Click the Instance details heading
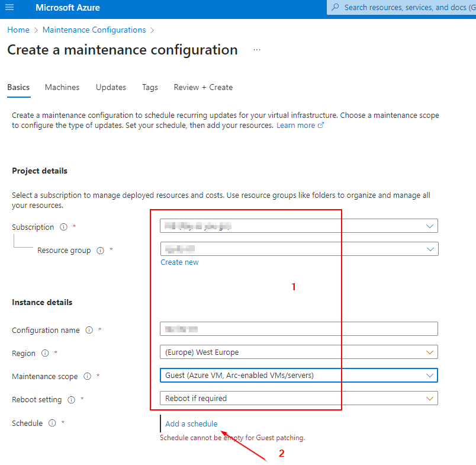The width and height of the screenshot is (476, 465). pos(42,302)
